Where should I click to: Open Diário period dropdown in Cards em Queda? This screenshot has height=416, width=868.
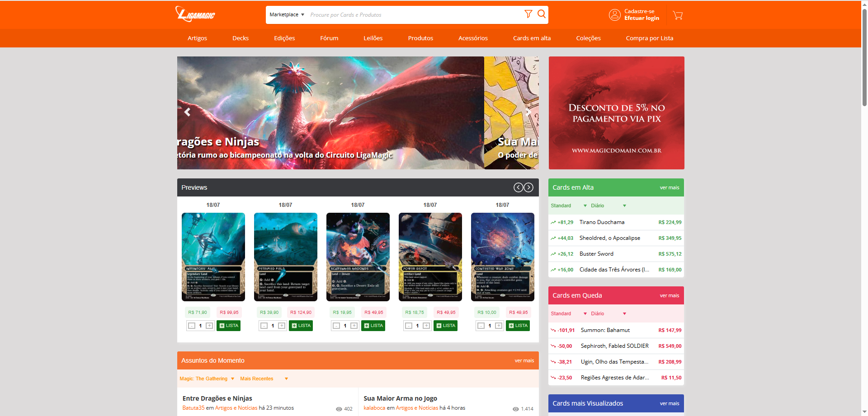point(609,313)
